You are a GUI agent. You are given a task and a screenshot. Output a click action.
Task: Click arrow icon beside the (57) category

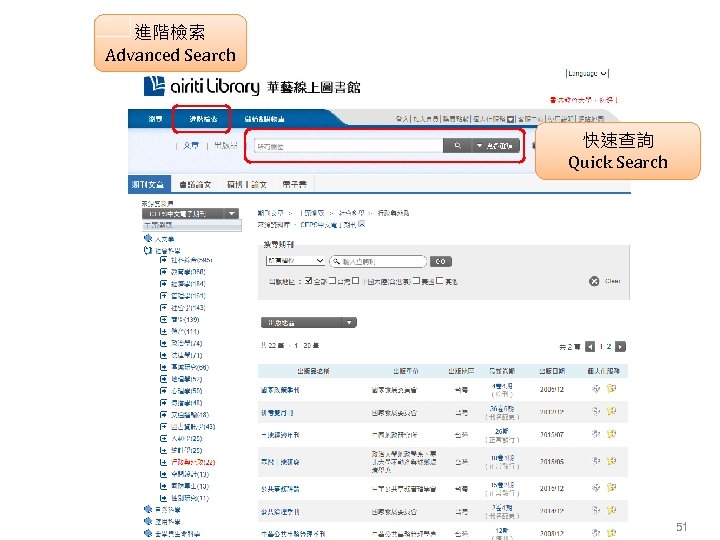[x=163, y=379]
